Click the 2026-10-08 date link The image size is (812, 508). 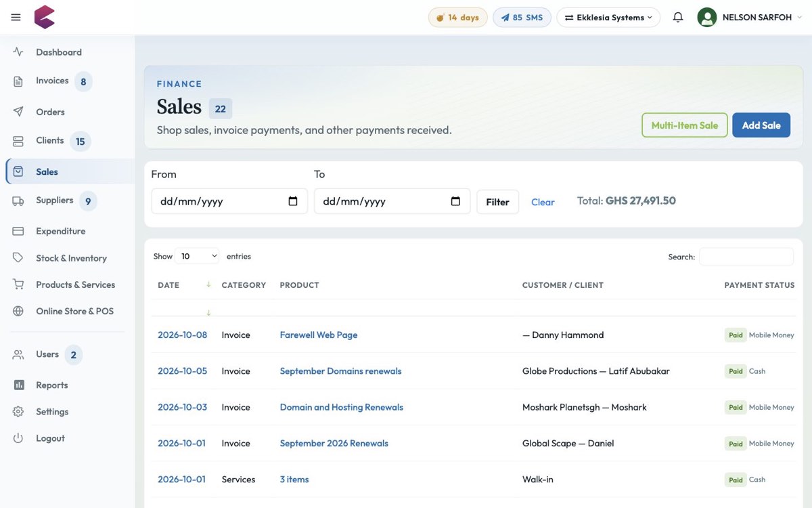point(183,335)
